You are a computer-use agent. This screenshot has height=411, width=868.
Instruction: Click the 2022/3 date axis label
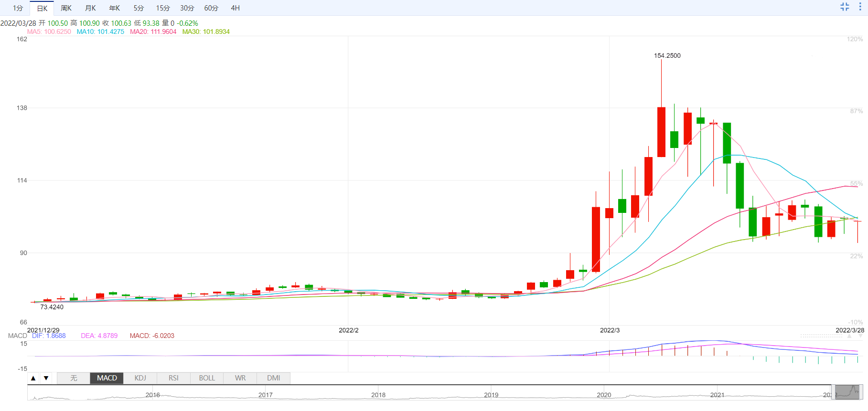[610, 330]
